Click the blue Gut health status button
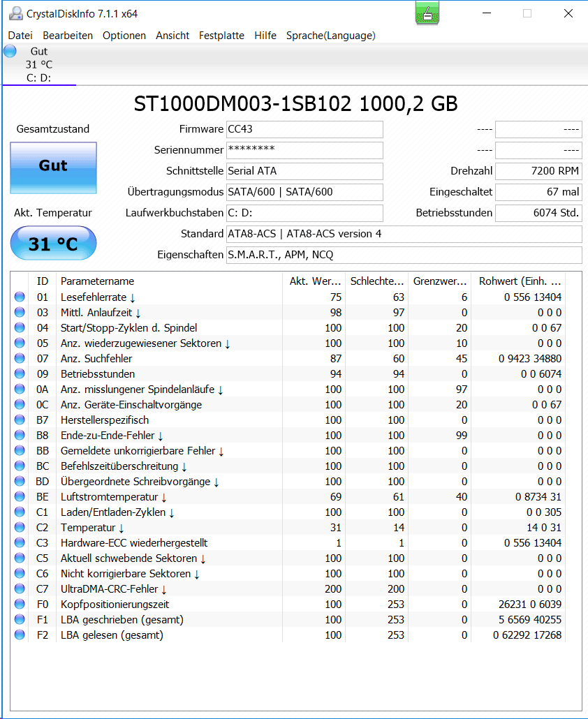The height and width of the screenshot is (719, 588). tap(53, 168)
